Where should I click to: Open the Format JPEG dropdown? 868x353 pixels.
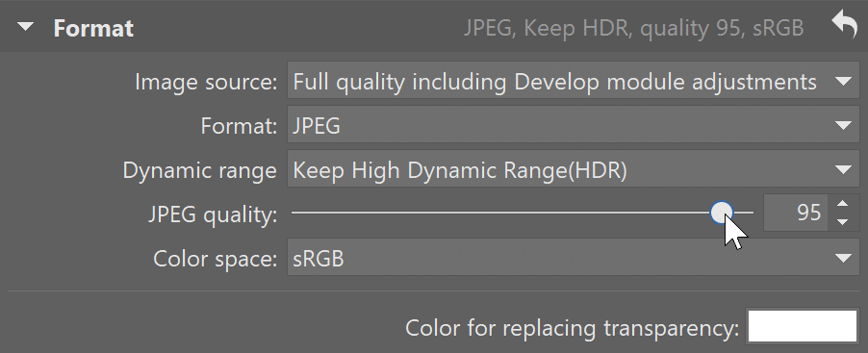pyautogui.click(x=573, y=126)
